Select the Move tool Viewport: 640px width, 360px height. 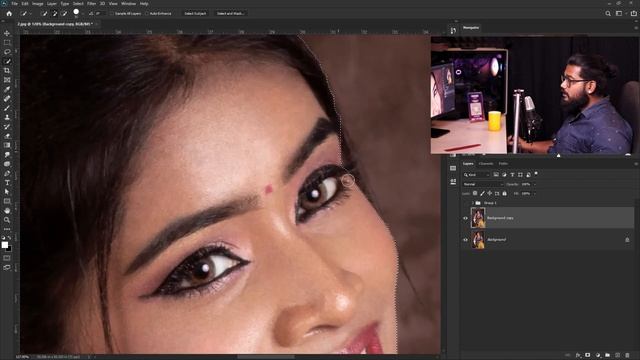7,33
